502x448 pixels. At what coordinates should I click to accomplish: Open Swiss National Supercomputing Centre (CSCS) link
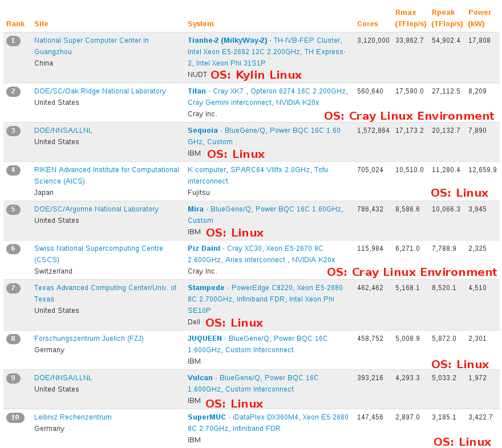(99, 254)
